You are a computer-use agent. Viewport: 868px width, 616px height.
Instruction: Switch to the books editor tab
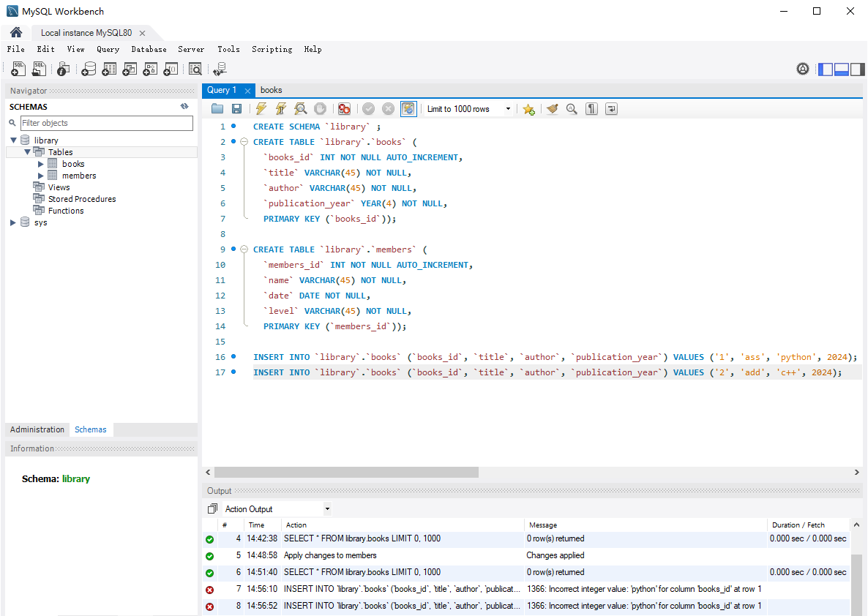point(272,90)
